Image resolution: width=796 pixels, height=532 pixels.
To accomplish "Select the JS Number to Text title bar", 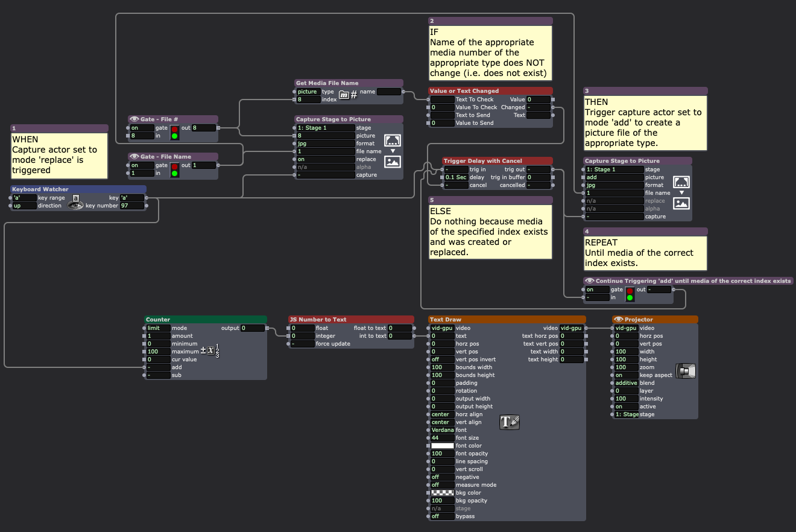I will click(x=351, y=320).
